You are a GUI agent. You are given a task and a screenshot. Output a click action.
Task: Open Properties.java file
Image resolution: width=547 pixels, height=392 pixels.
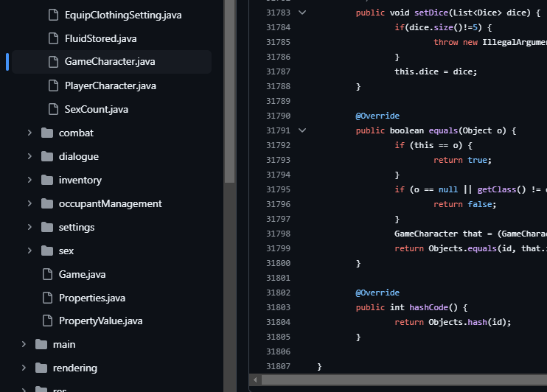[91, 298]
